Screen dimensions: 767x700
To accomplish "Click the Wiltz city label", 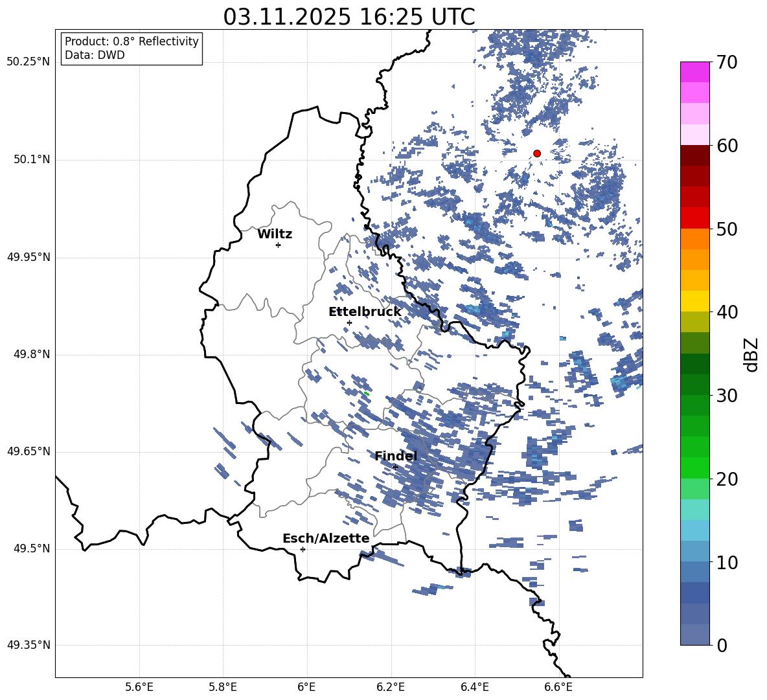I will coord(275,234).
